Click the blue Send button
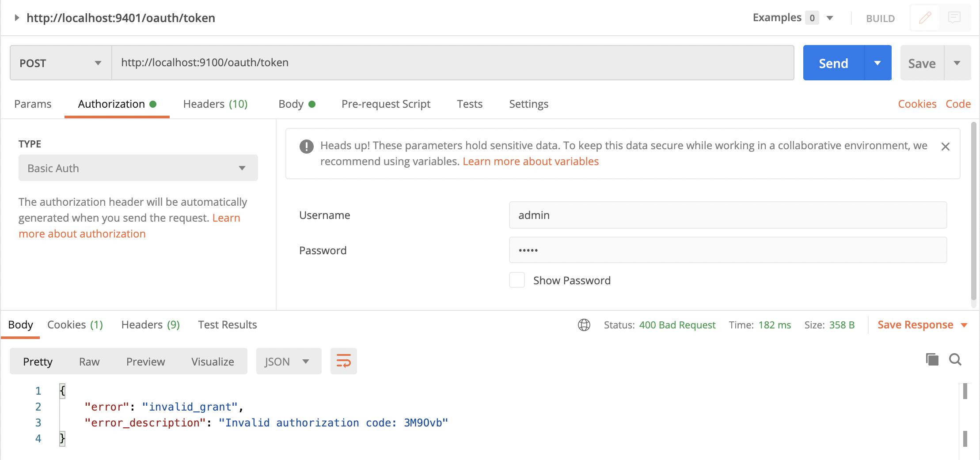This screenshot has height=460, width=980. click(833, 63)
